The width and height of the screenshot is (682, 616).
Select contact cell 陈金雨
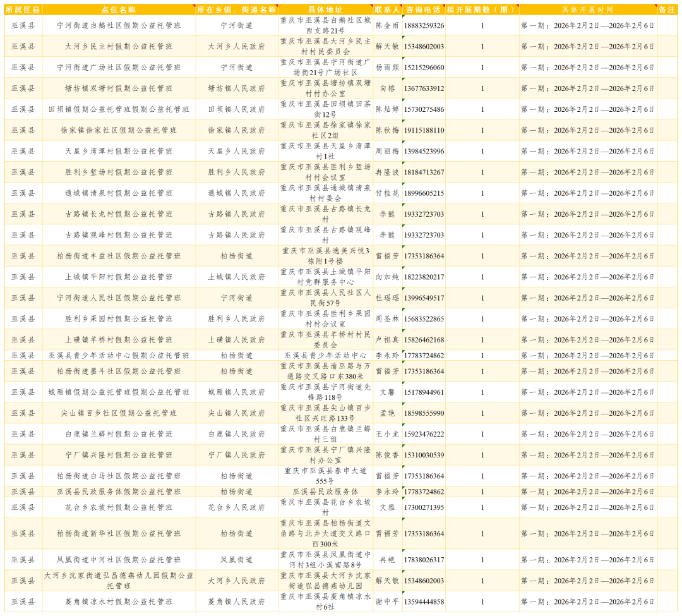387,26
